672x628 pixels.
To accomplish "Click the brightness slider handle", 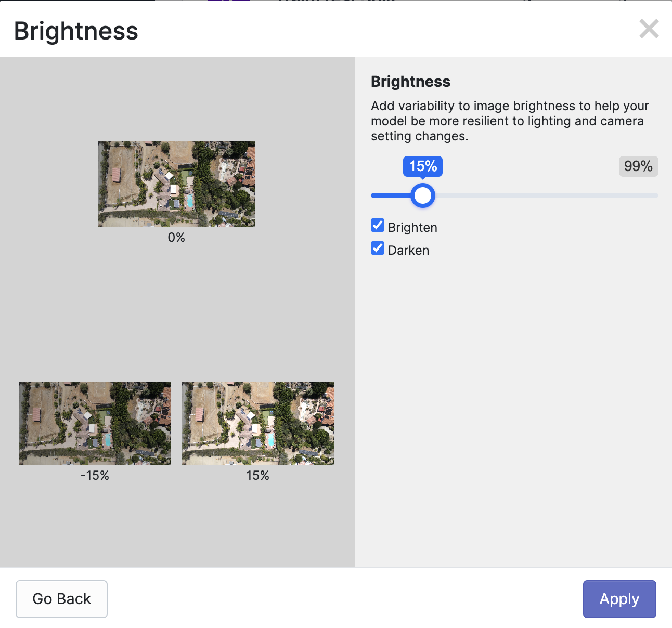I will click(x=423, y=195).
